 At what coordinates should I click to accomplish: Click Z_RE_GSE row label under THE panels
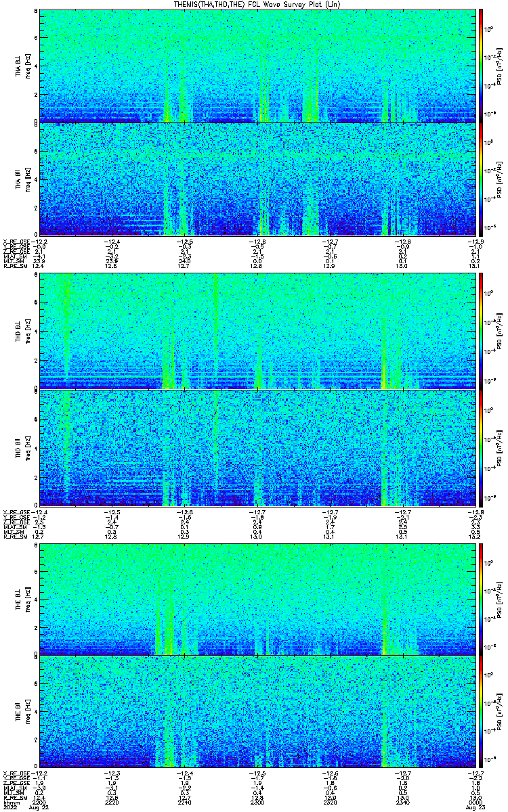(x=17, y=784)
